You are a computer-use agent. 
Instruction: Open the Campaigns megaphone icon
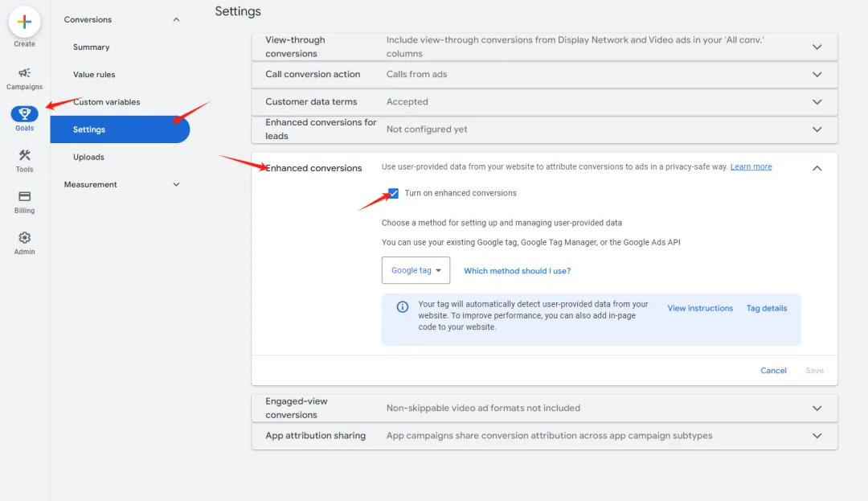(x=24, y=73)
